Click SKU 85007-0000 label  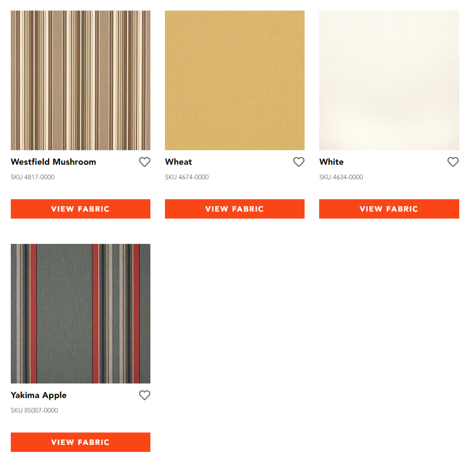[35, 410]
